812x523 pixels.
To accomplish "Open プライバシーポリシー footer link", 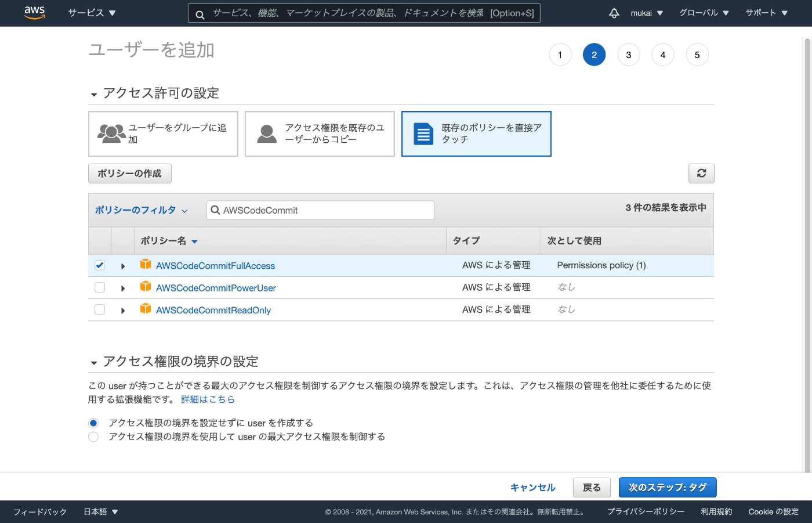I will tap(646, 512).
